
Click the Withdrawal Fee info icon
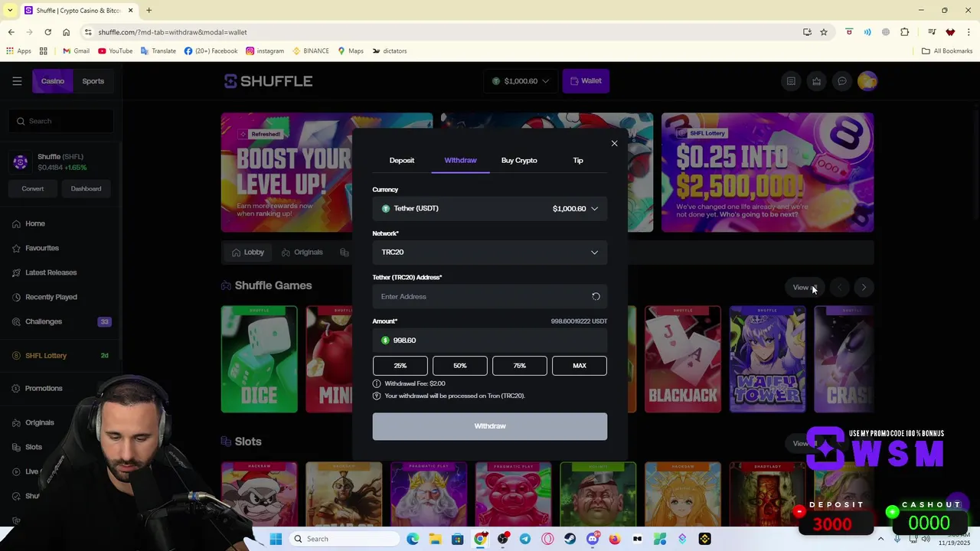click(377, 383)
